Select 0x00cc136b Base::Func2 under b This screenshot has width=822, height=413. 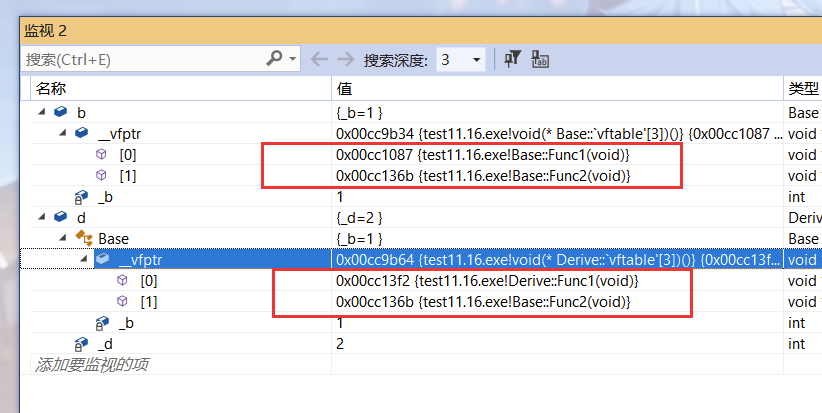point(483,176)
